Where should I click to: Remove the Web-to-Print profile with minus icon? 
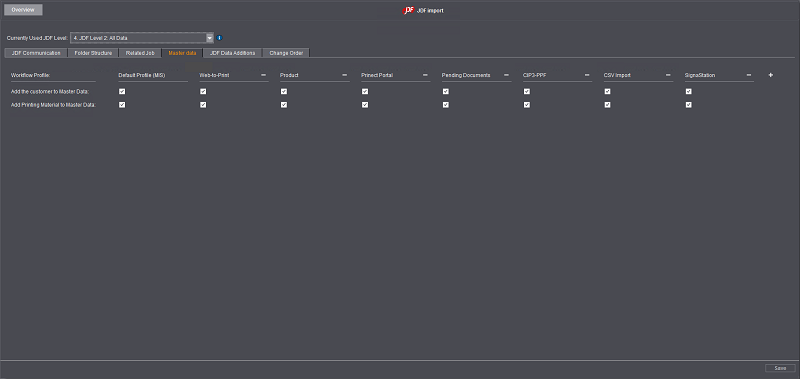click(263, 75)
